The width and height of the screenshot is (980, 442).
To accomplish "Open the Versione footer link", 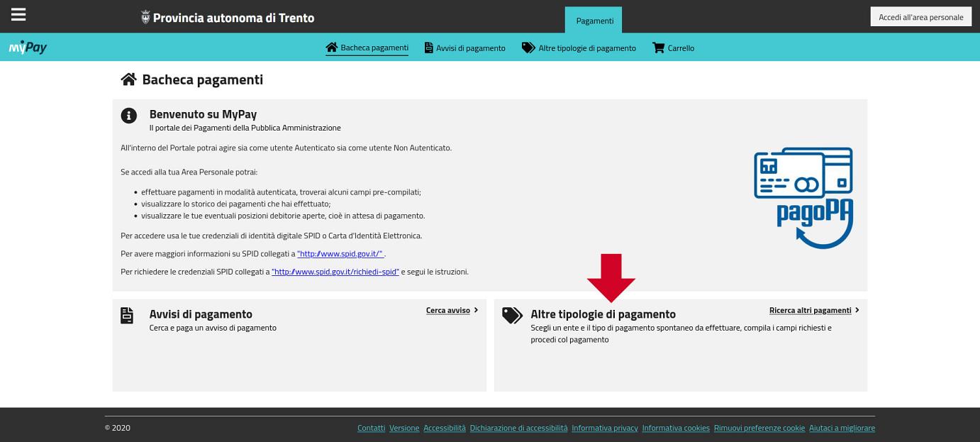I will (x=404, y=428).
